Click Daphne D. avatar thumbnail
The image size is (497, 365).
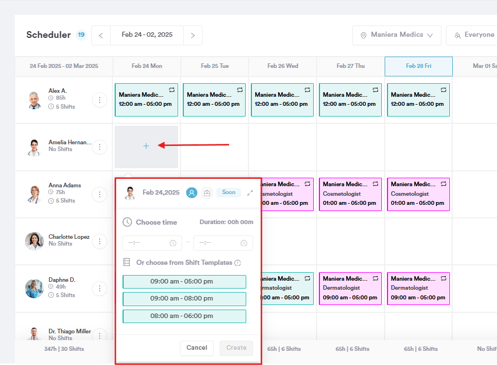tap(34, 288)
